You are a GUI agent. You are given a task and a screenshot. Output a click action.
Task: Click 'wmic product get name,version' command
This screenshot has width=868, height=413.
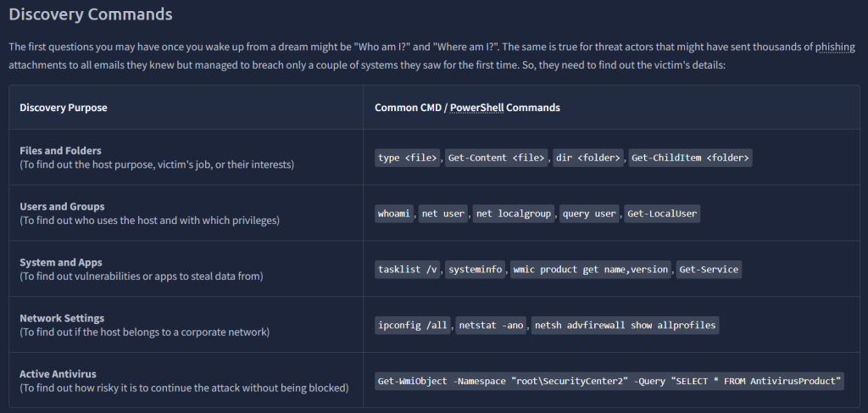591,270
